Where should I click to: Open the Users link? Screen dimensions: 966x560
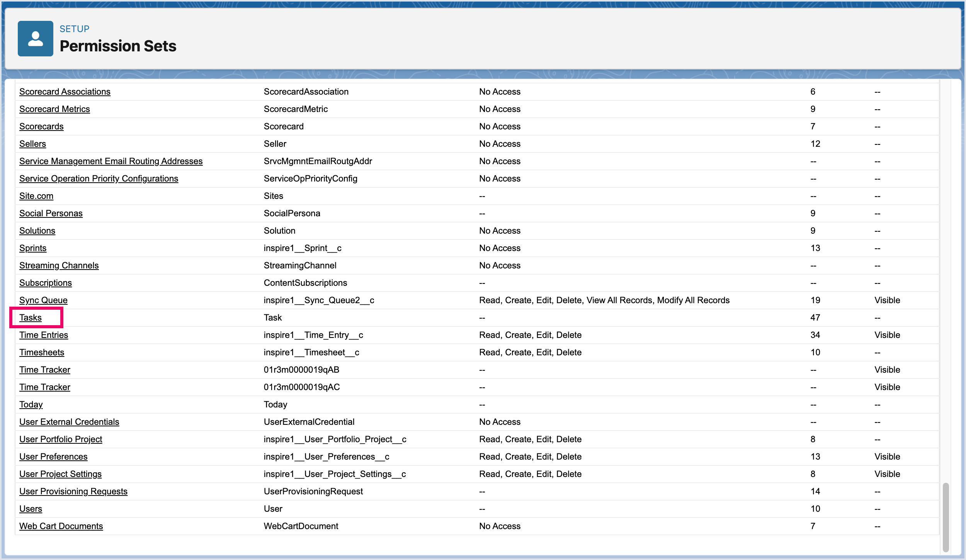tap(31, 509)
